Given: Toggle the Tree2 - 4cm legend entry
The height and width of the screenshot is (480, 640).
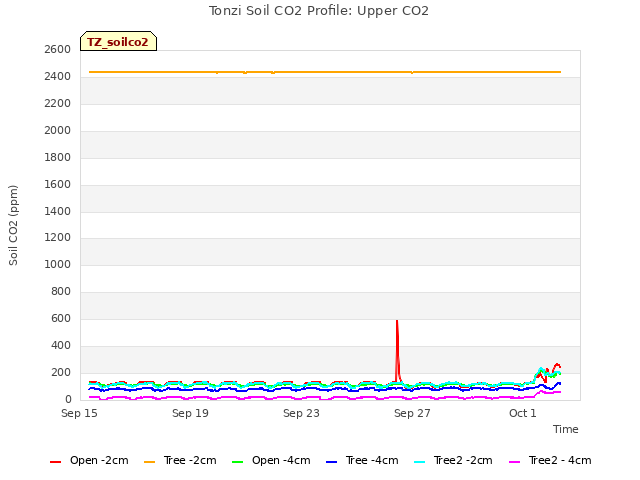Looking at the screenshot, I should point(550,460).
